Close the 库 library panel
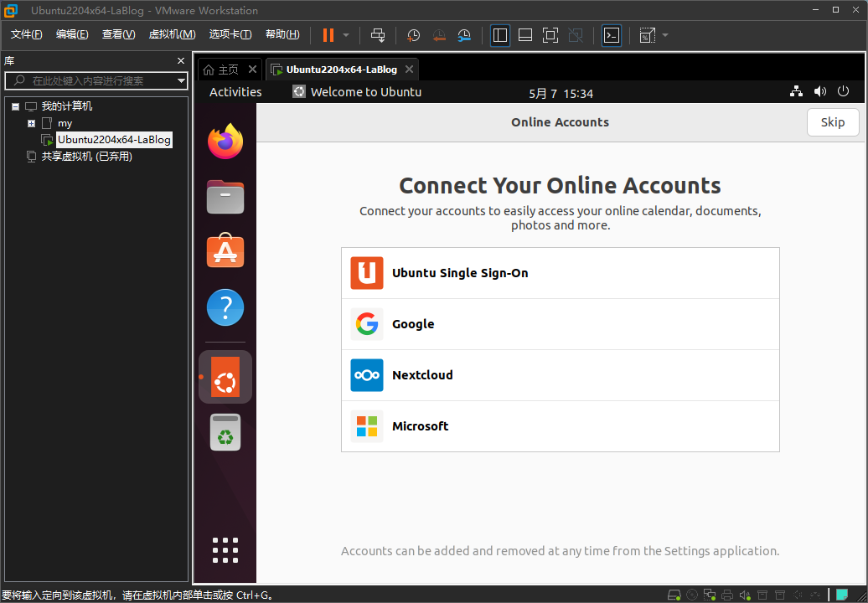The width and height of the screenshot is (868, 603). pos(180,61)
